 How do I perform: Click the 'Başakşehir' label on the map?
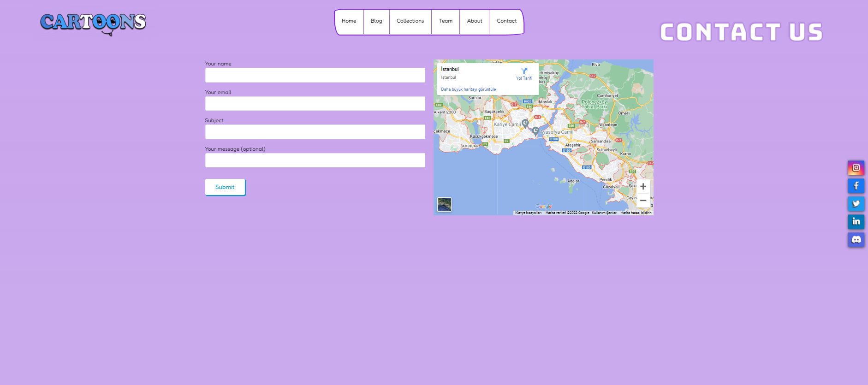point(494,112)
